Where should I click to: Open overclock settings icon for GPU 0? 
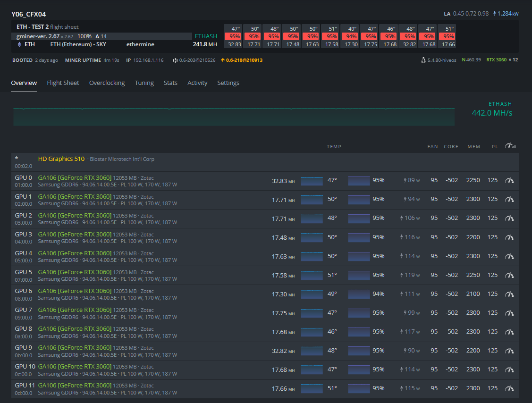click(509, 180)
